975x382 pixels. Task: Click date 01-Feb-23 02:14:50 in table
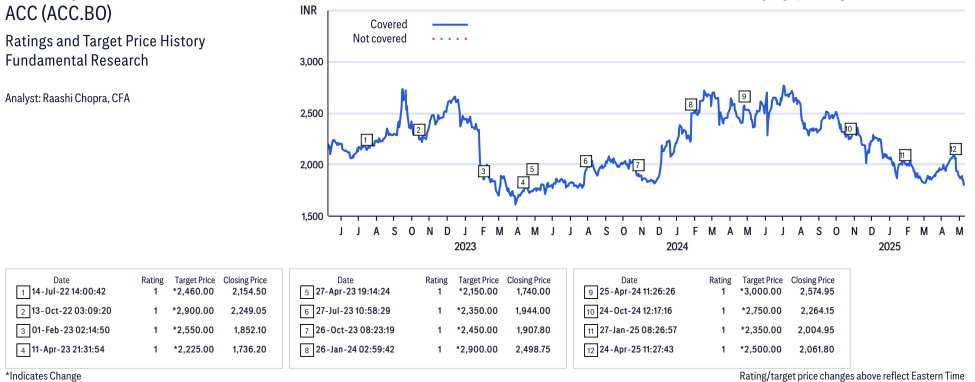tap(72, 330)
